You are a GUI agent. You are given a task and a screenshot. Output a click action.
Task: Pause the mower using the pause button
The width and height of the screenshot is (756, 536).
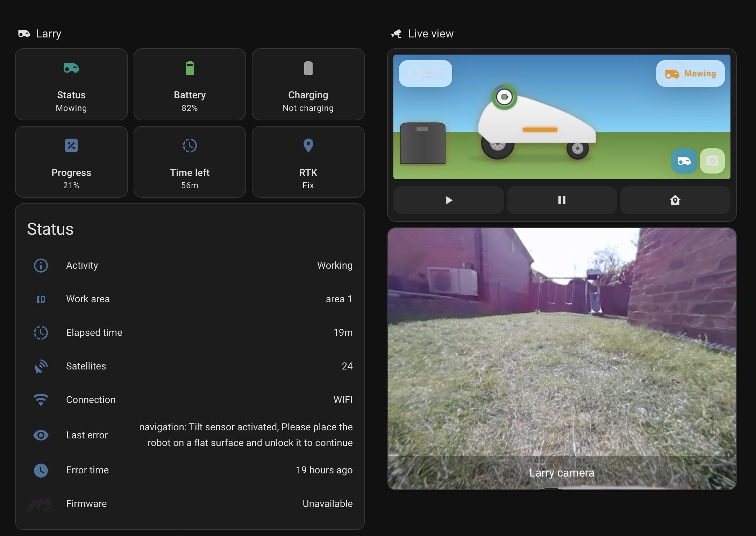click(561, 200)
